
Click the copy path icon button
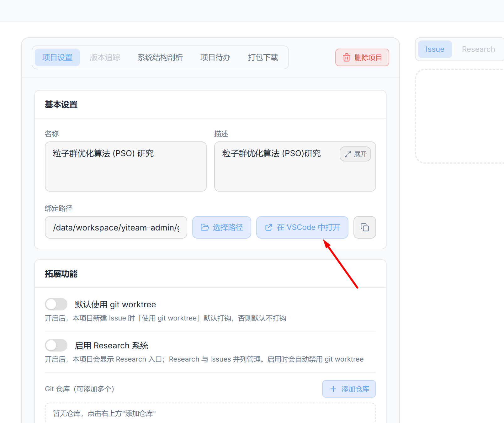[364, 227]
